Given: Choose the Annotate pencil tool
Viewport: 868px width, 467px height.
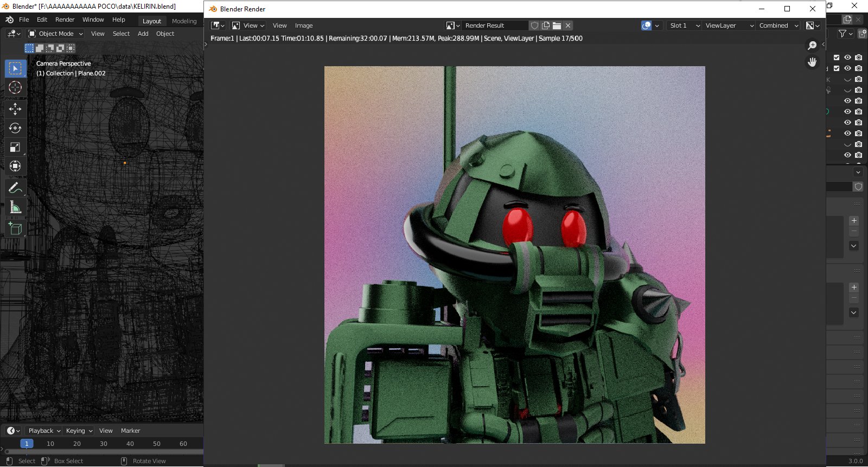Looking at the screenshot, I should point(15,188).
